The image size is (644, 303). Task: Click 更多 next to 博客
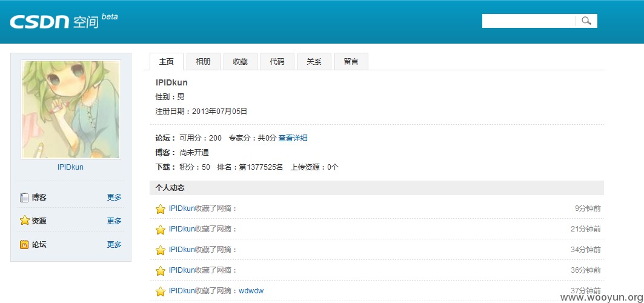point(114,198)
